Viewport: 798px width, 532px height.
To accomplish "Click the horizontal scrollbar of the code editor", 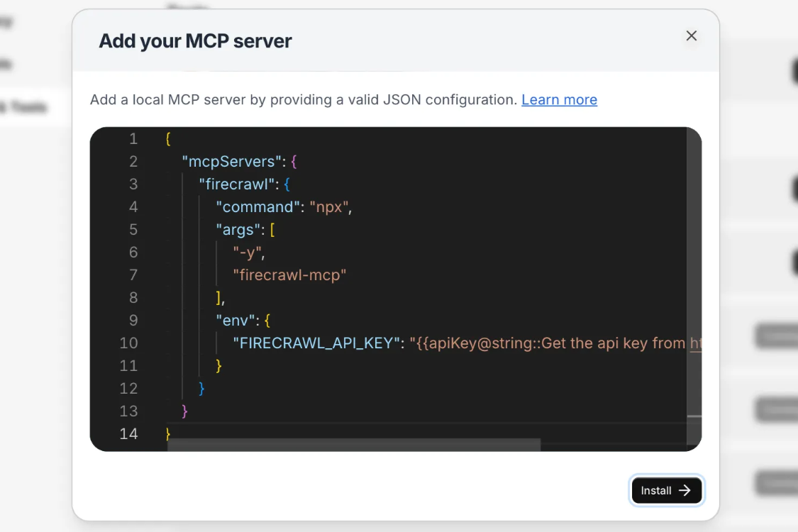I will click(354, 445).
